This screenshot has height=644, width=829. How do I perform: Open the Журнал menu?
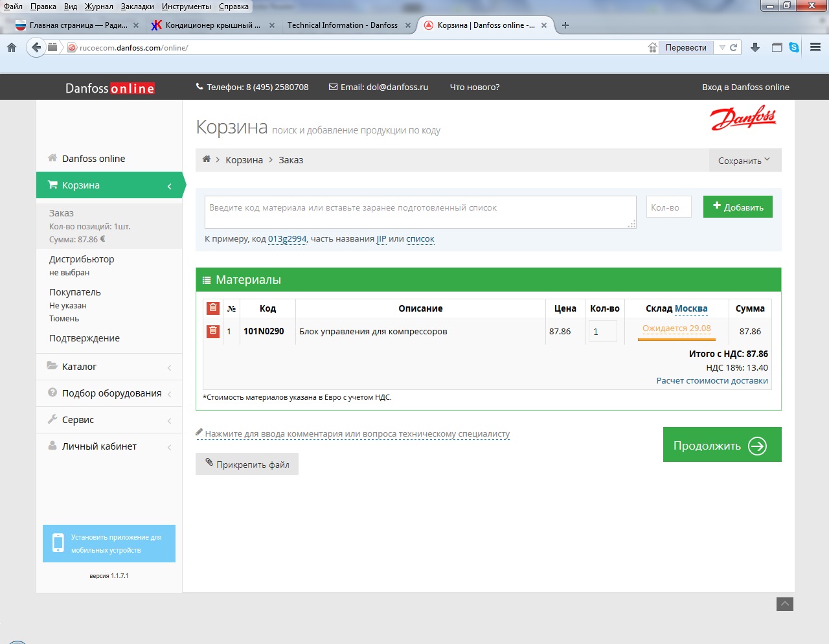[99, 6]
